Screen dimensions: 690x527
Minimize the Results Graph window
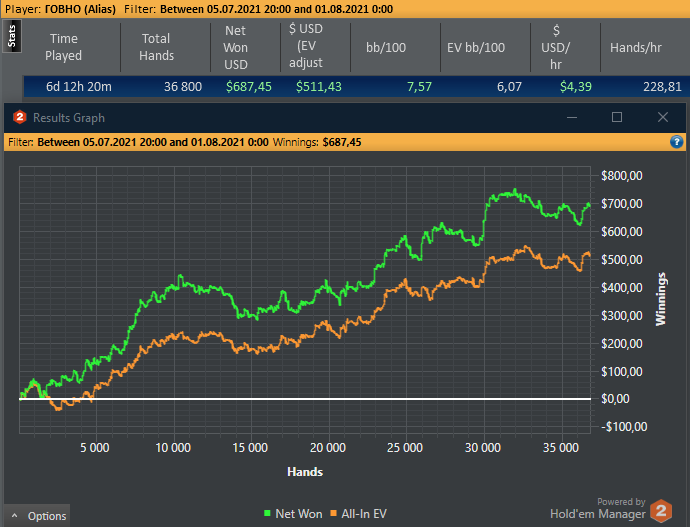(x=572, y=117)
